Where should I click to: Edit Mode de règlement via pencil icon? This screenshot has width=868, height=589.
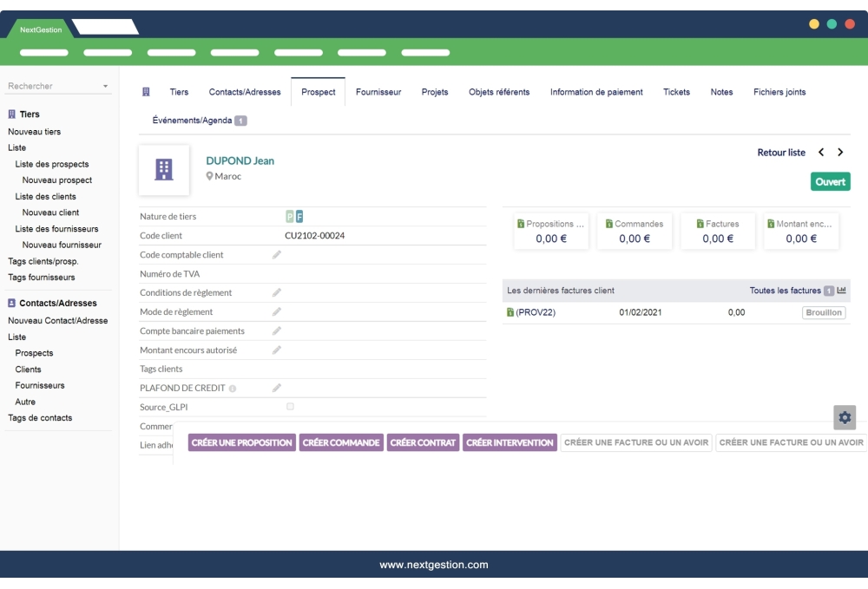(277, 312)
